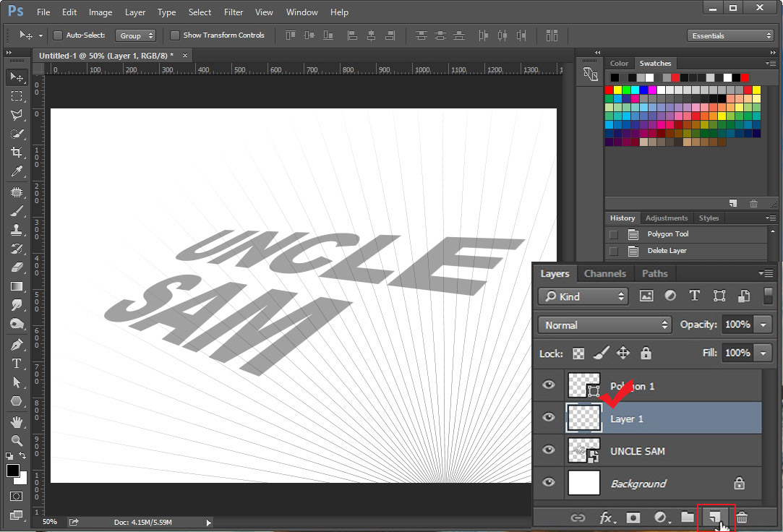Delete a layer using the trash button
Image resolution: width=783 pixels, height=532 pixels.
(742, 518)
